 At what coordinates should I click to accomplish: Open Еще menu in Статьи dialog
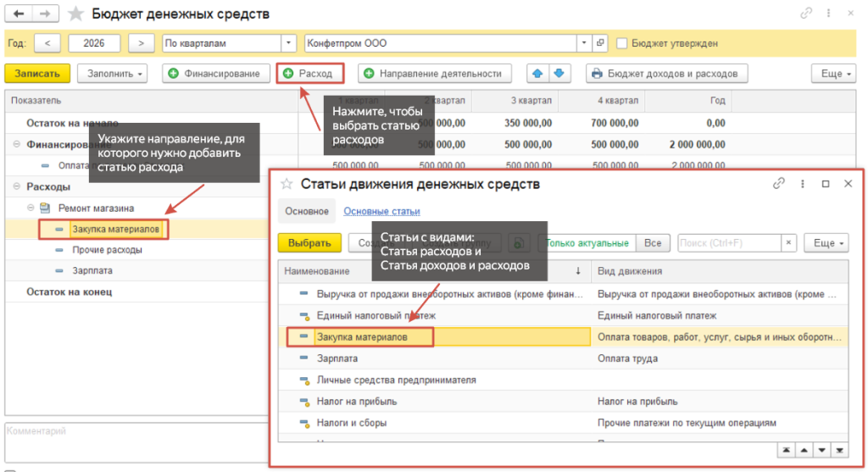[x=826, y=243]
